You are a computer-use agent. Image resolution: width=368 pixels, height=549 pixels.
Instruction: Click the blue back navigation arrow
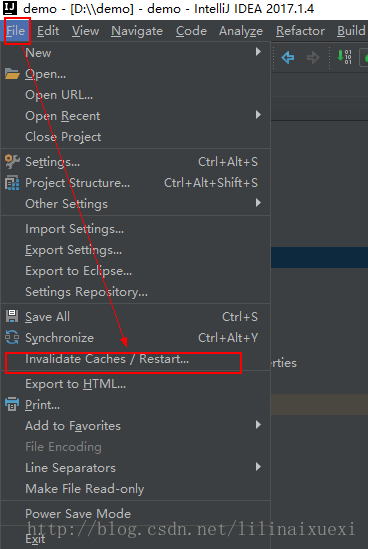(x=288, y=57)
